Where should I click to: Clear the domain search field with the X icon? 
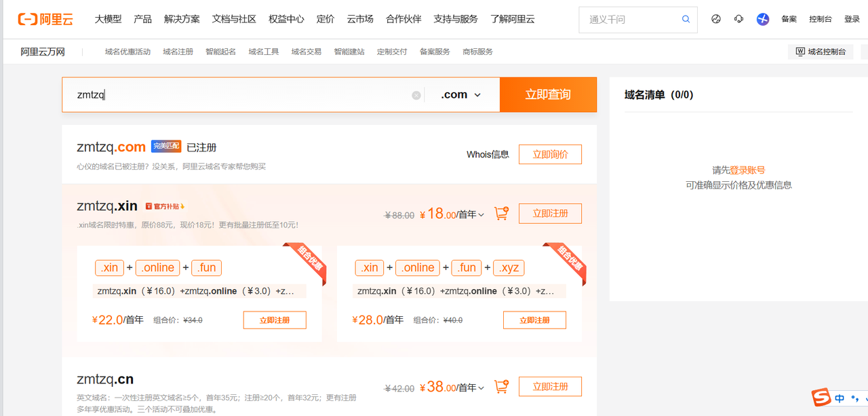click(416, 95)
